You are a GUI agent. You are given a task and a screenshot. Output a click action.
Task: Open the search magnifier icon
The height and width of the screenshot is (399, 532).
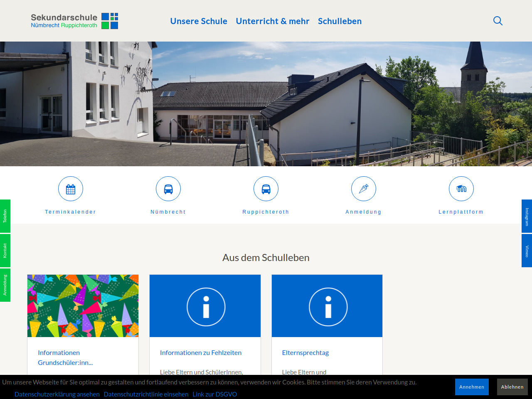coord(498,21)
